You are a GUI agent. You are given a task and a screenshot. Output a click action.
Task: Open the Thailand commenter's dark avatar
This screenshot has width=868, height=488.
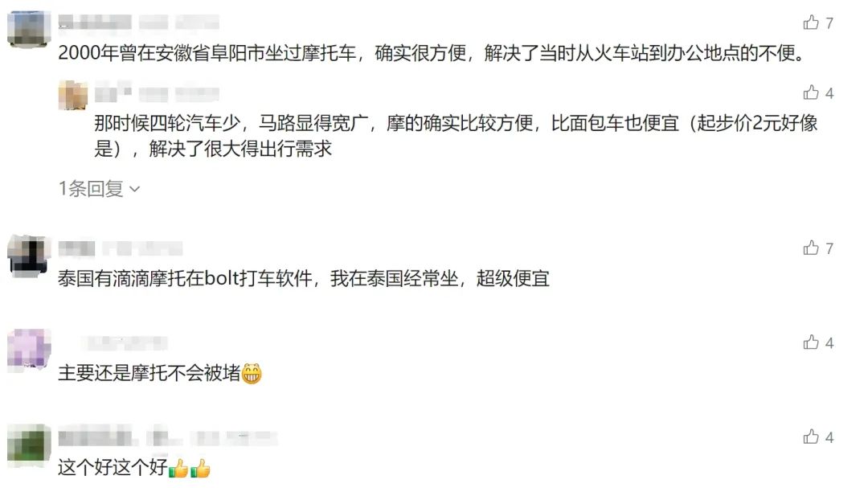[29, 256]
